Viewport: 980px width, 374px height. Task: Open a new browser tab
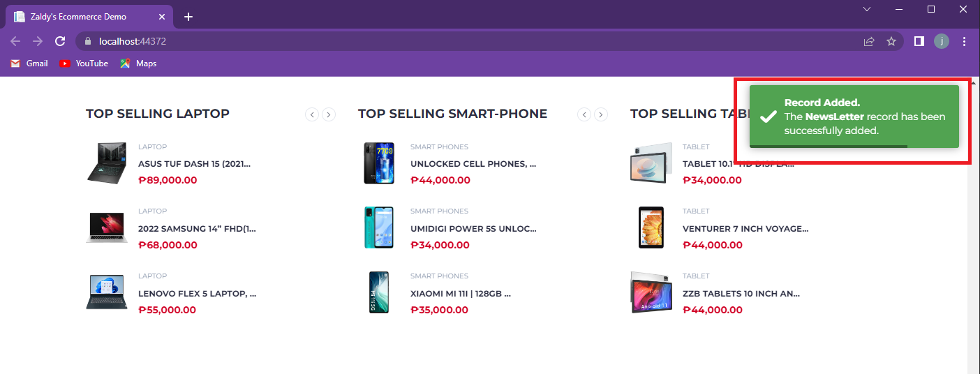click(x=188, y=17)
